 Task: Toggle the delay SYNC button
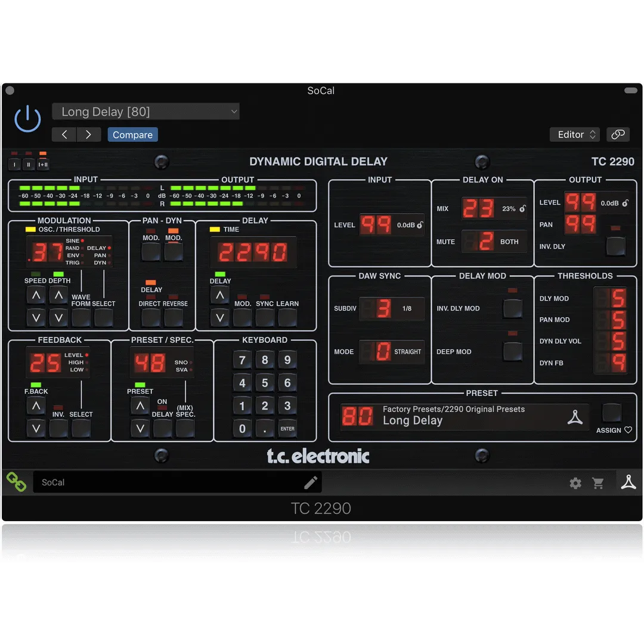point(265,317)
